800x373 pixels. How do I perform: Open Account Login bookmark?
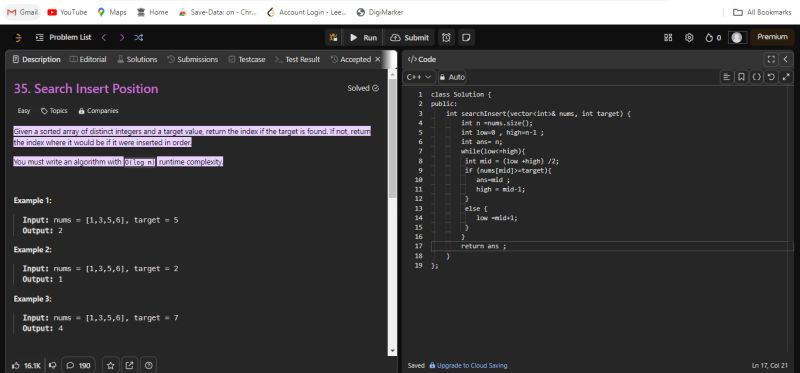click(307, 12)
